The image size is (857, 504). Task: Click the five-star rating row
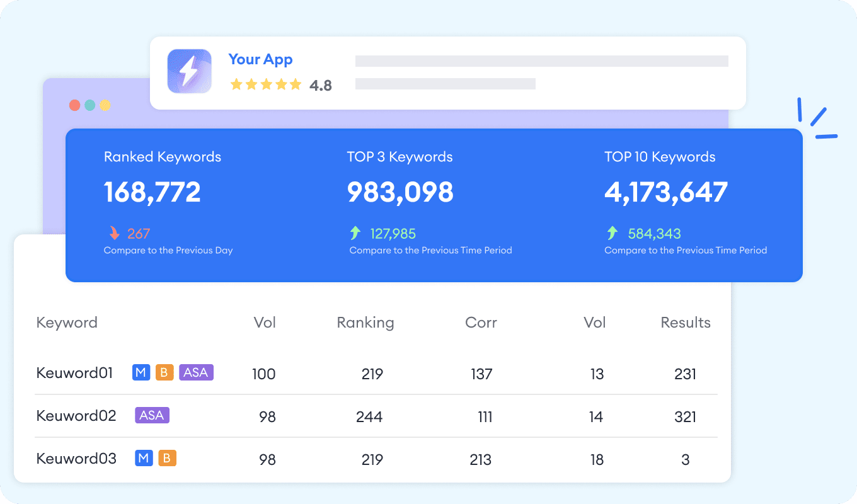point(266,84)
